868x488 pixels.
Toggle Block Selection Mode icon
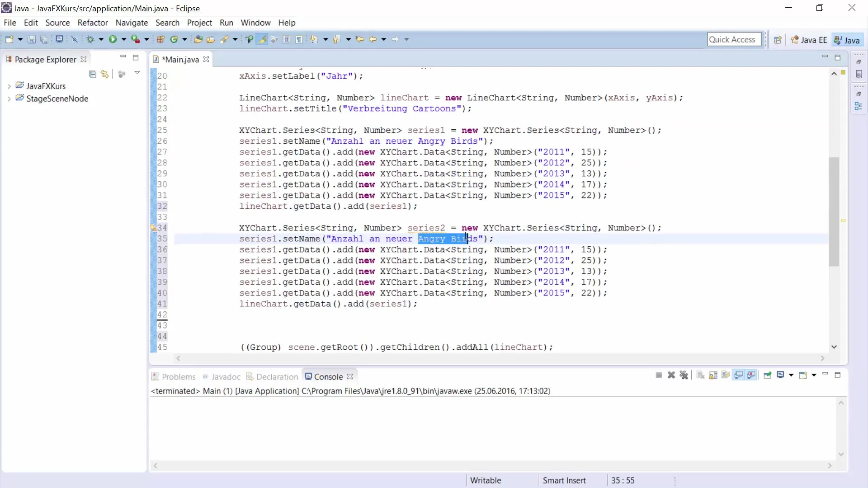coord(287,40)
